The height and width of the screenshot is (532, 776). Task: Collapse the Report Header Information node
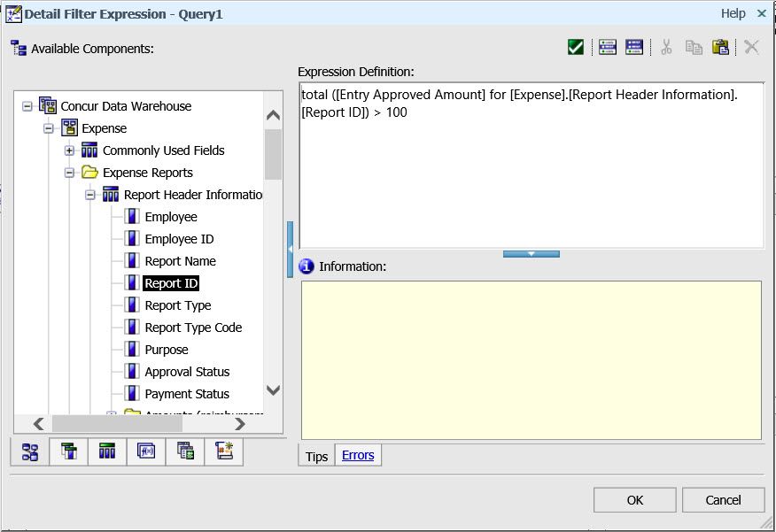[x=90, y=195]
